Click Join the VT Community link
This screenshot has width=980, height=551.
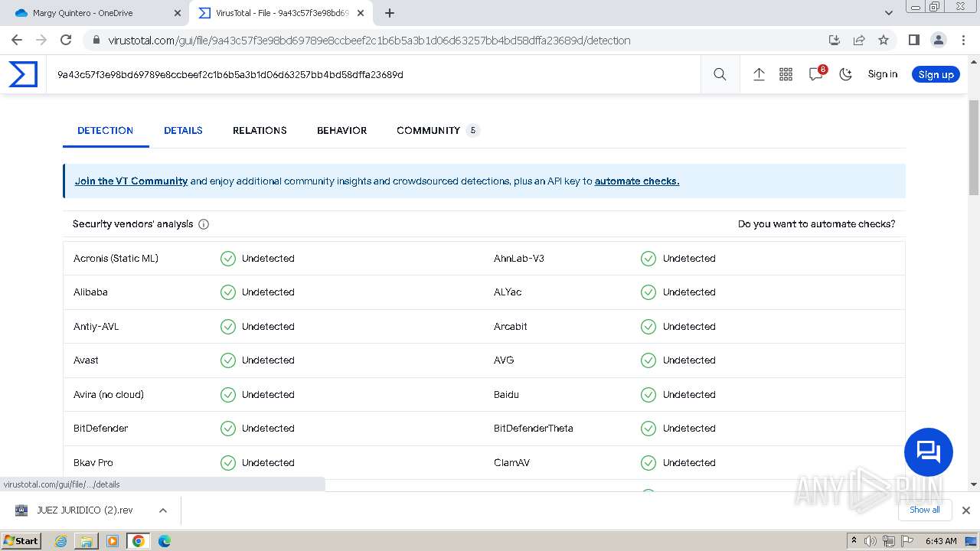point(131,181)
